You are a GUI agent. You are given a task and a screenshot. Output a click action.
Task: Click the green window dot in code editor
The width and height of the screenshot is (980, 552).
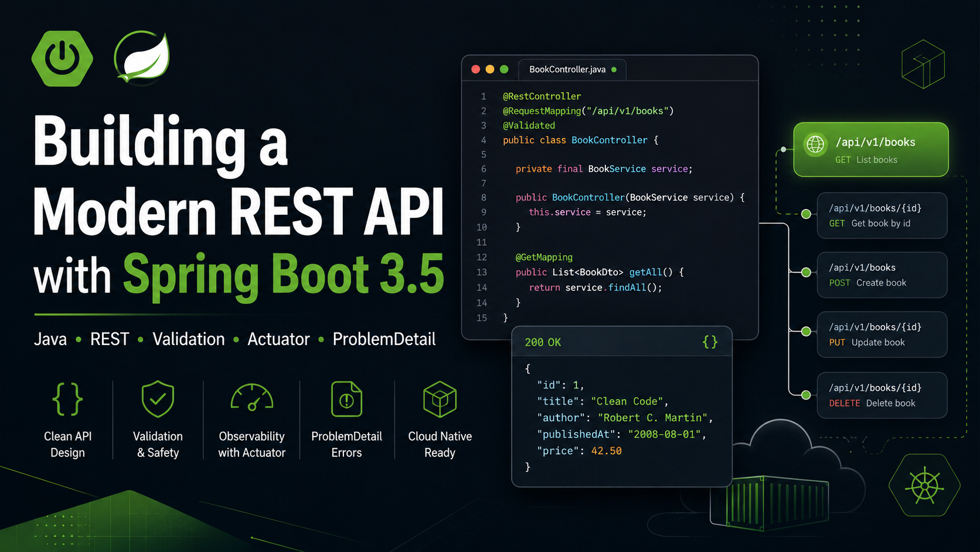tap(504, 69)
